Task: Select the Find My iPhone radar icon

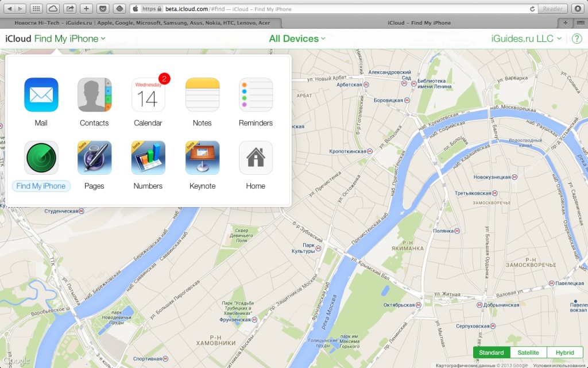Action: tap(41, 158)
